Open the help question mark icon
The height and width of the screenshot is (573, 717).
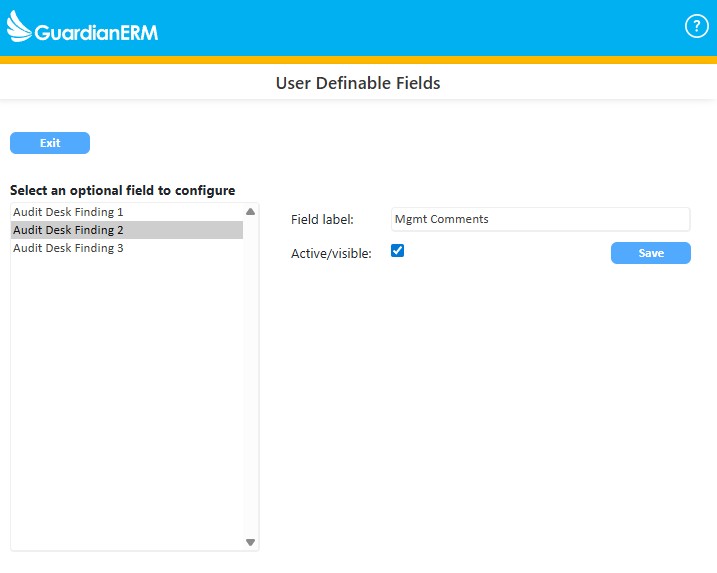pyautogui.click(x=696, y=27)
